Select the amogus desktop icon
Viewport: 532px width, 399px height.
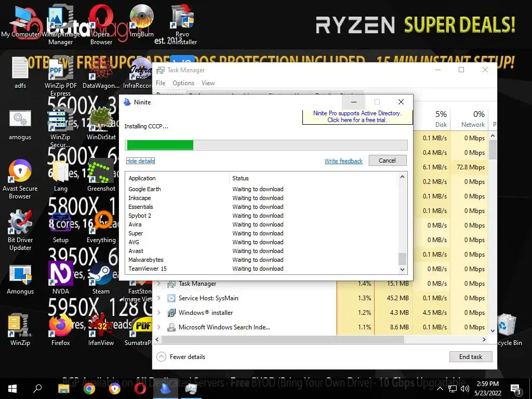(x=20, y=125)
